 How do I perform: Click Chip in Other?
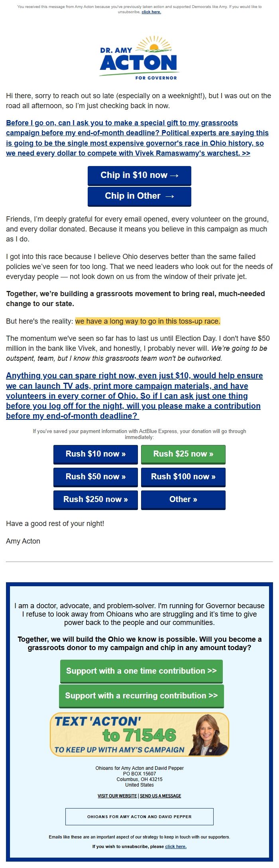139,196
